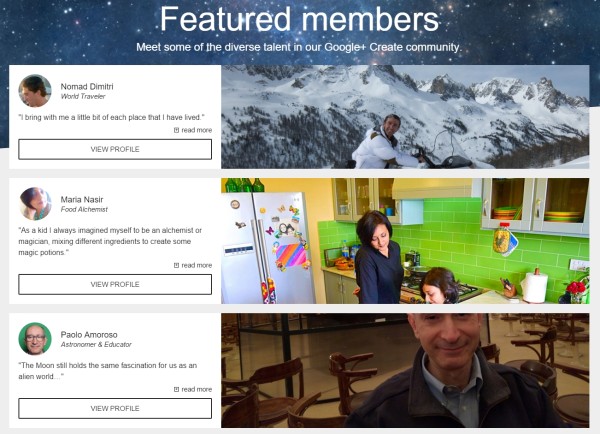
Task: Click Paolo Amoroso's profile avatar
Action: 35,339
